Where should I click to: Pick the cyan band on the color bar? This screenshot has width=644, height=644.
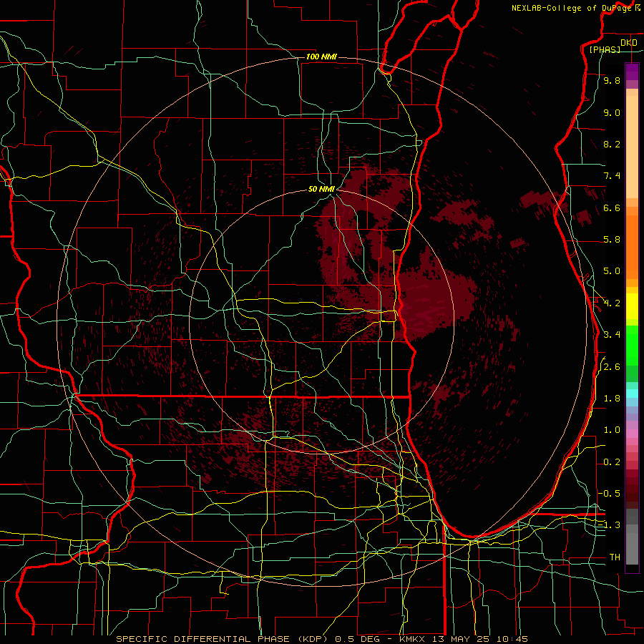point(632,394)
